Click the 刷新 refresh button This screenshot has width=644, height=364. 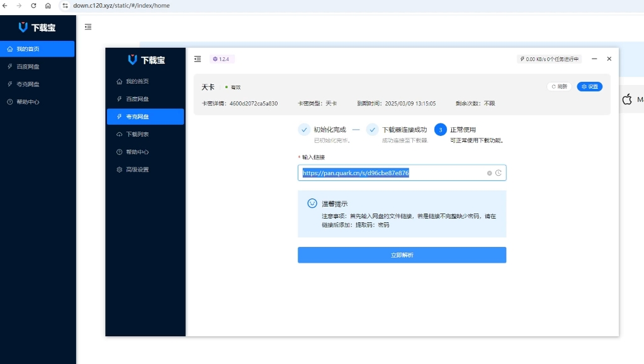click(x=560, y=87)
